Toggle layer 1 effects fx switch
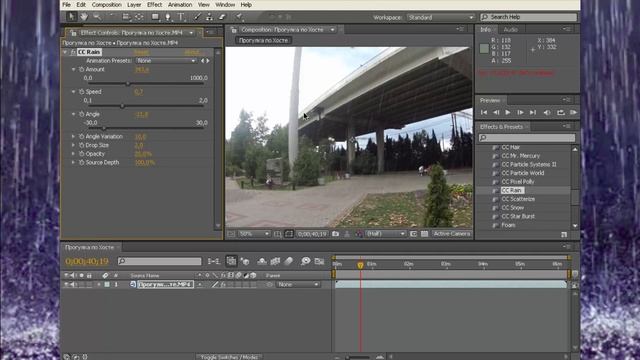The image size is (640, 360). tap(223, 284)
